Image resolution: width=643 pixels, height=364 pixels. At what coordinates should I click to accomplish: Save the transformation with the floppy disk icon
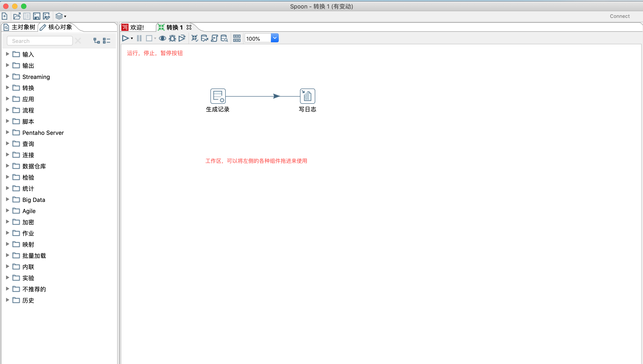coord(36,16)
